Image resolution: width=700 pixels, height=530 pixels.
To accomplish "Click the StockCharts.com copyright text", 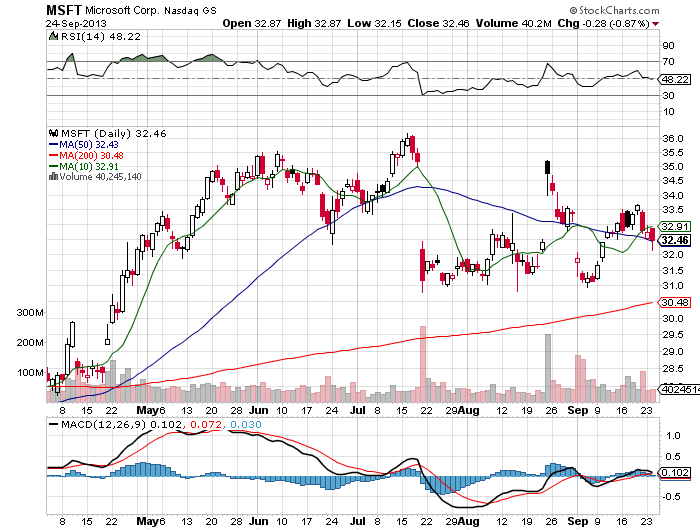I will point(614,10).
